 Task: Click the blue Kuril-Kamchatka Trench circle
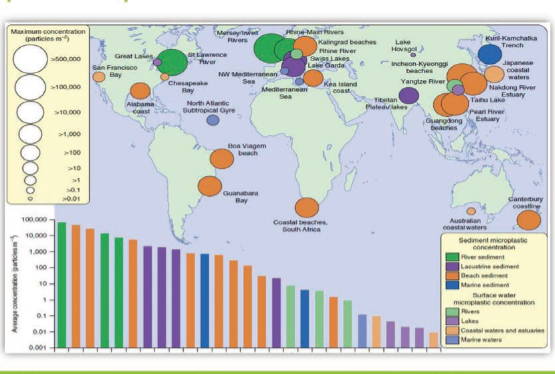[x=490, y=54]
